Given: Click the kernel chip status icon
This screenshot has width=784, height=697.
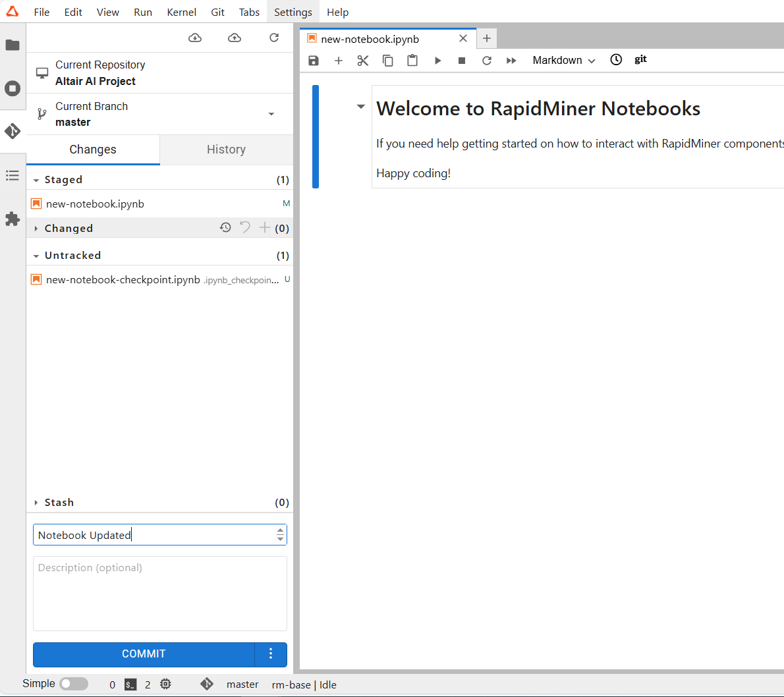Looking at the screenshot, I should point(165,684).
